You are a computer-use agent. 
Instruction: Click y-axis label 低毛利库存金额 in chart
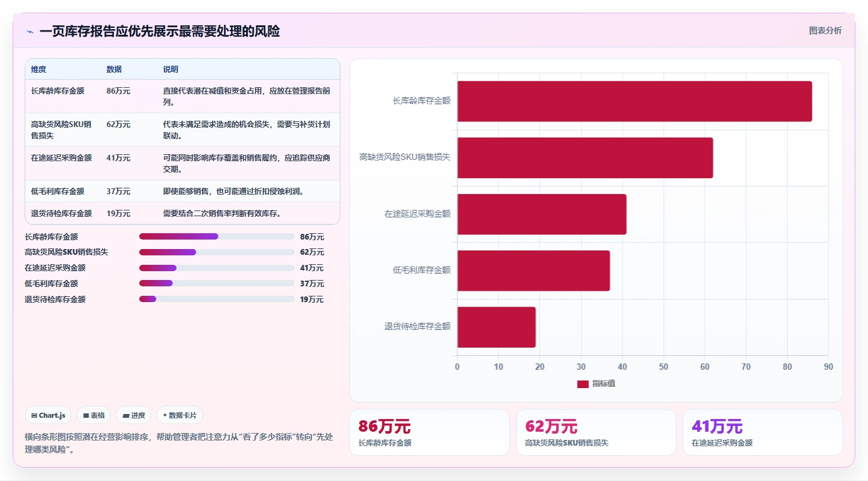coord(421,271)
